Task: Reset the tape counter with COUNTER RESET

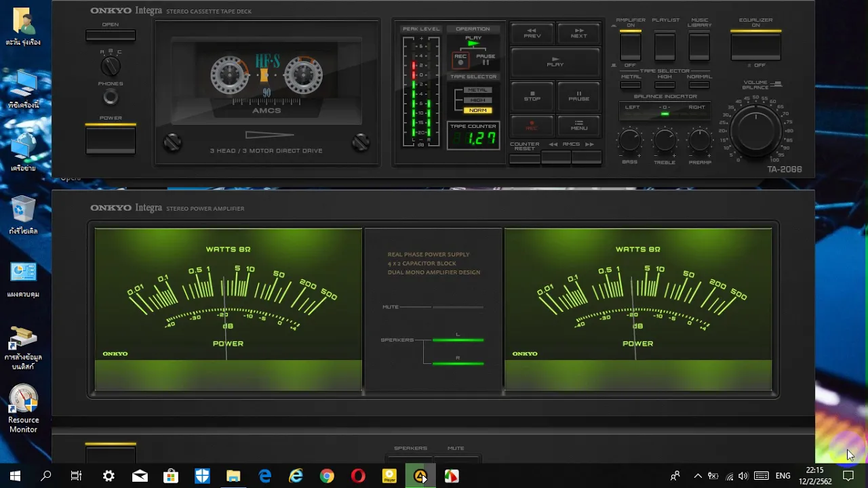Action: click(x=524, y=159)
